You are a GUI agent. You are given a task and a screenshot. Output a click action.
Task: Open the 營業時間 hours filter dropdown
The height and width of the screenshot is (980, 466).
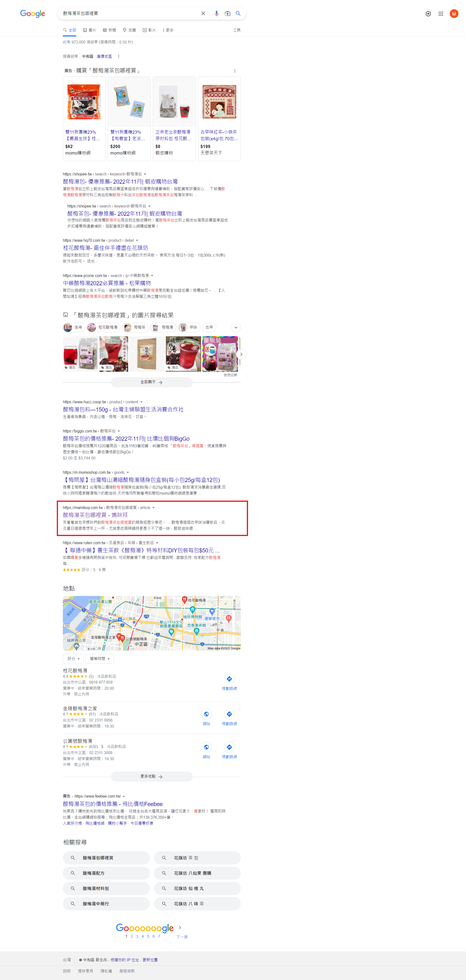click(100, 659)
